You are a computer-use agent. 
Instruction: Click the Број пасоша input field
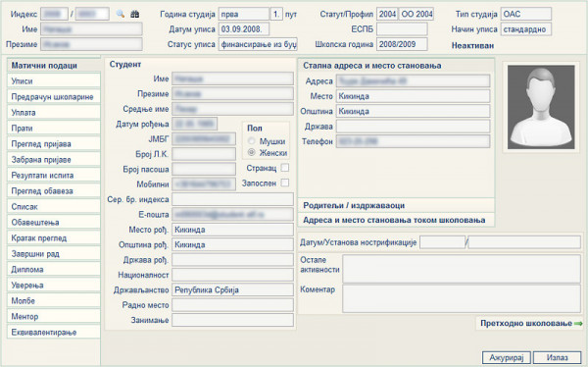coord(204,169)
